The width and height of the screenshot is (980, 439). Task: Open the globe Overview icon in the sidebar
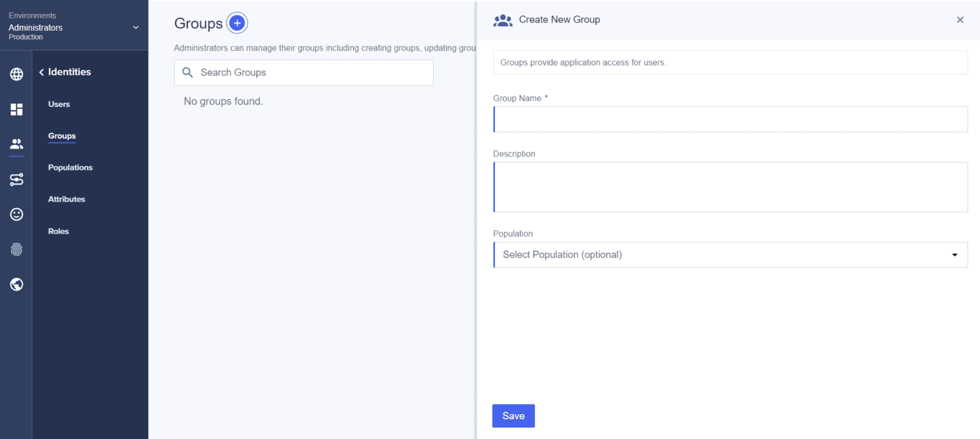click(x=16, y=74)
